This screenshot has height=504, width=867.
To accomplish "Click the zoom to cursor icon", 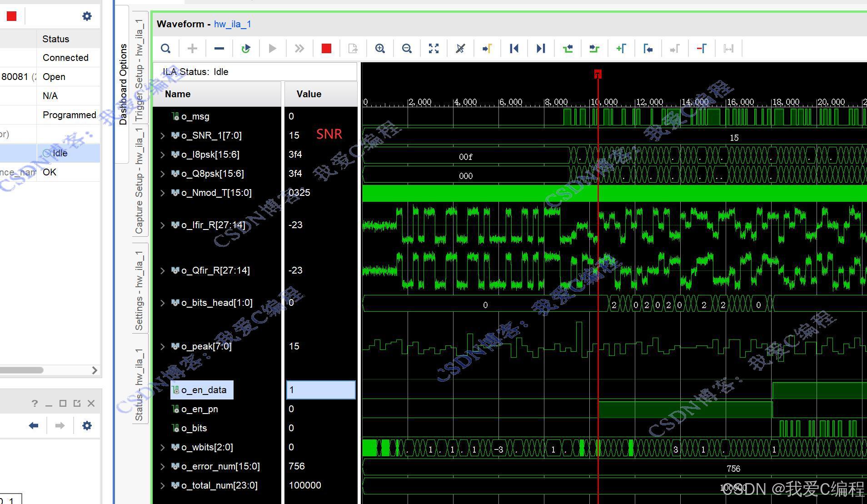I will (x=460, y=49).
